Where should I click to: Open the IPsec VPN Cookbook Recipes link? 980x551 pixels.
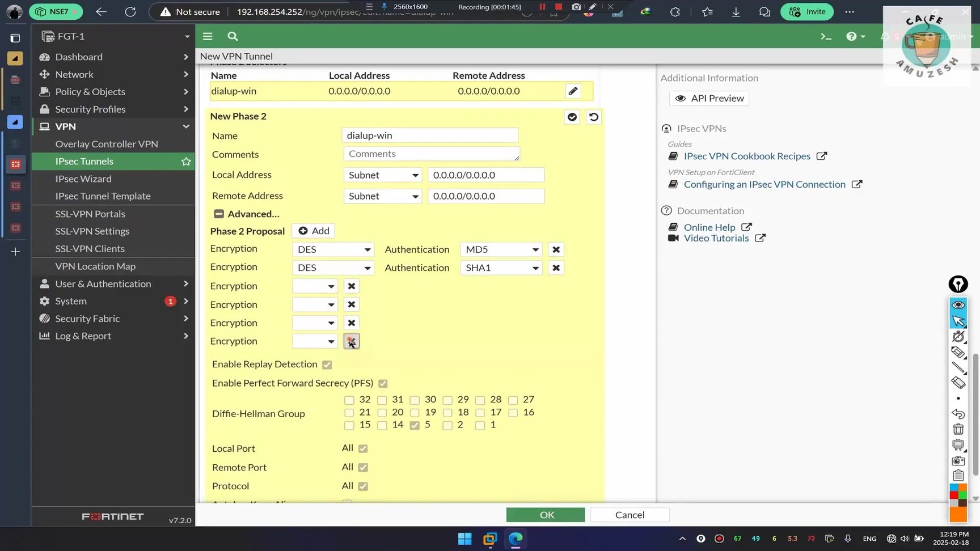pos(746,156)
